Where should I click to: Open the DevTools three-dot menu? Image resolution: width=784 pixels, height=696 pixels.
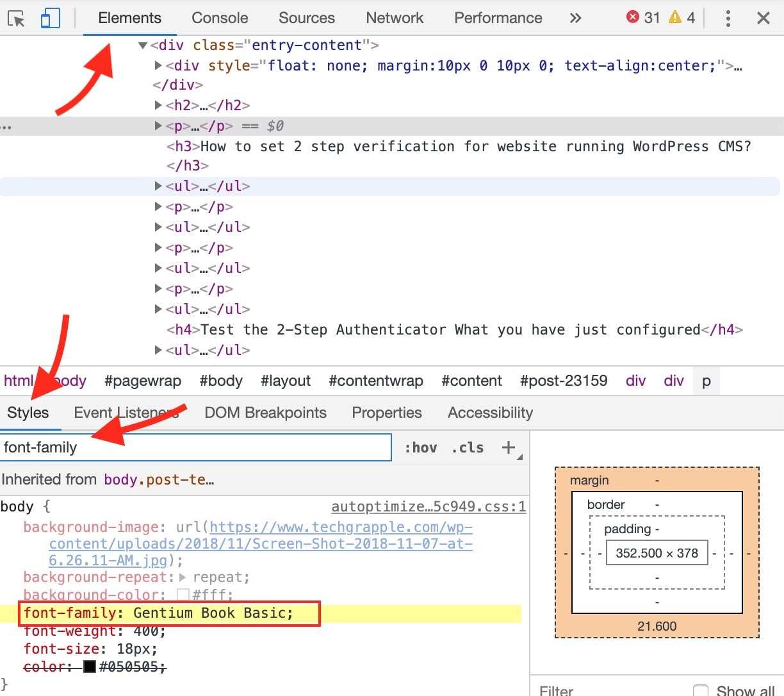[728, 18]
